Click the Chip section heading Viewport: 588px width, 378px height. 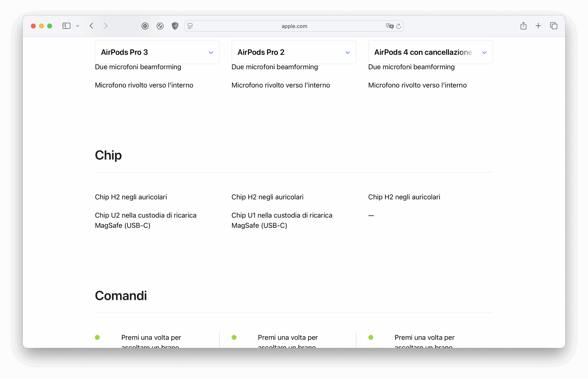pos(108,155)
